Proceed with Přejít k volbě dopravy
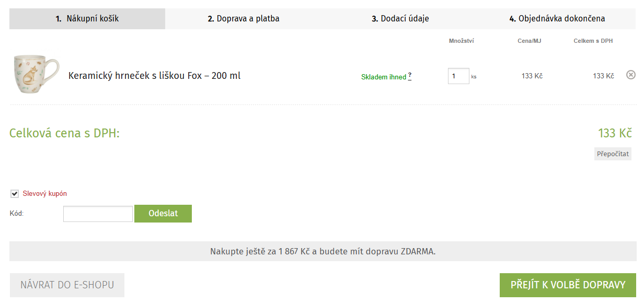Image resolution: width=644 pixels, height=304 pixels. coord(568,285)
